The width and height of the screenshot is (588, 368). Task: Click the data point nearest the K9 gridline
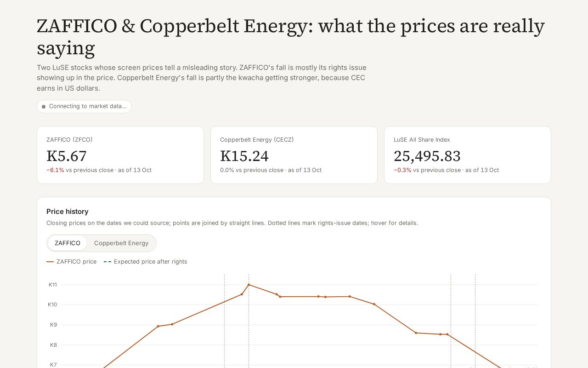click(x=172, y=324)
